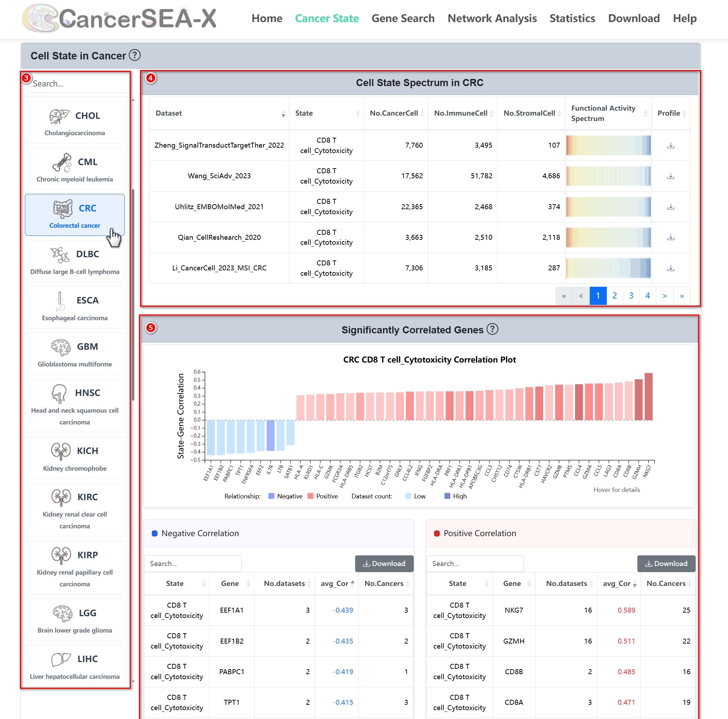Choose the KICH kidney chromophobe card

pos(75,458)
